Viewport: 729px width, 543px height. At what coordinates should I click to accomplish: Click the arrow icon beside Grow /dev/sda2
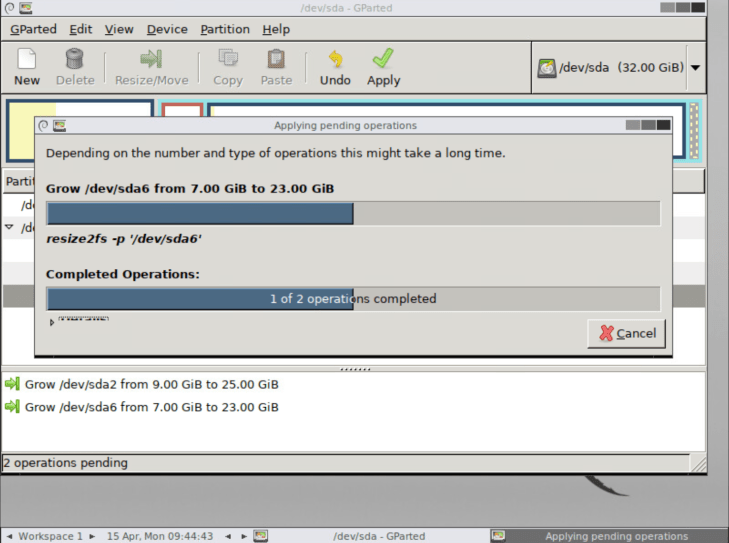click(12, 384)
